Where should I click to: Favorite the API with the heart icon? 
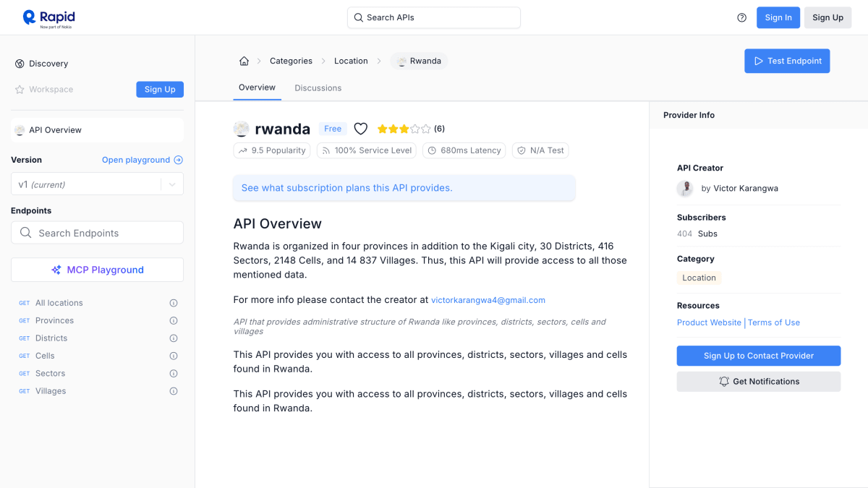pos(361,129)
